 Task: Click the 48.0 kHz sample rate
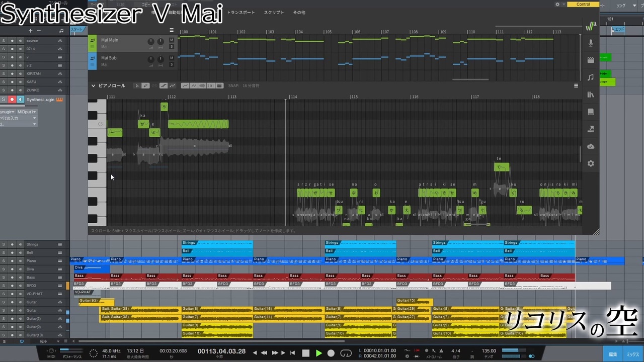[x=111, y=350]
